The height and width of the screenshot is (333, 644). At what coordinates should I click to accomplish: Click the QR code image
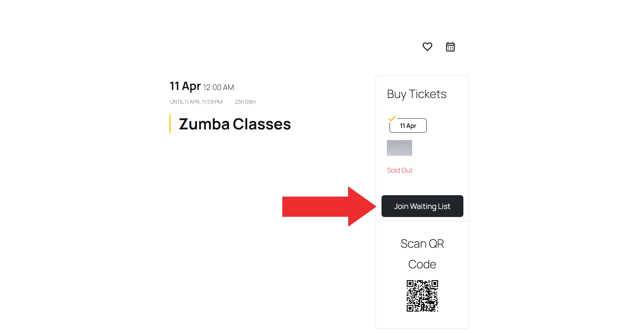(422, 296)
